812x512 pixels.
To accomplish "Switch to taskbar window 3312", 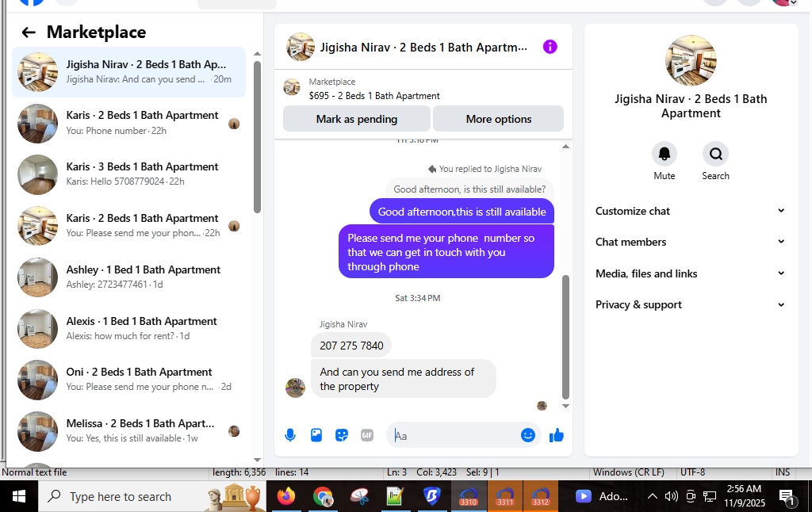I will click(x=541, y=496).
